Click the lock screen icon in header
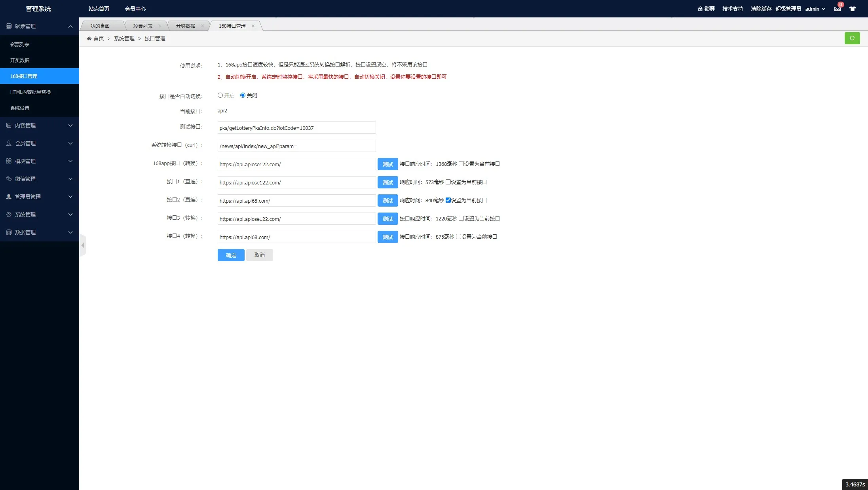The height and width of the screenshot is (490, 868). (x=700, y=9)
